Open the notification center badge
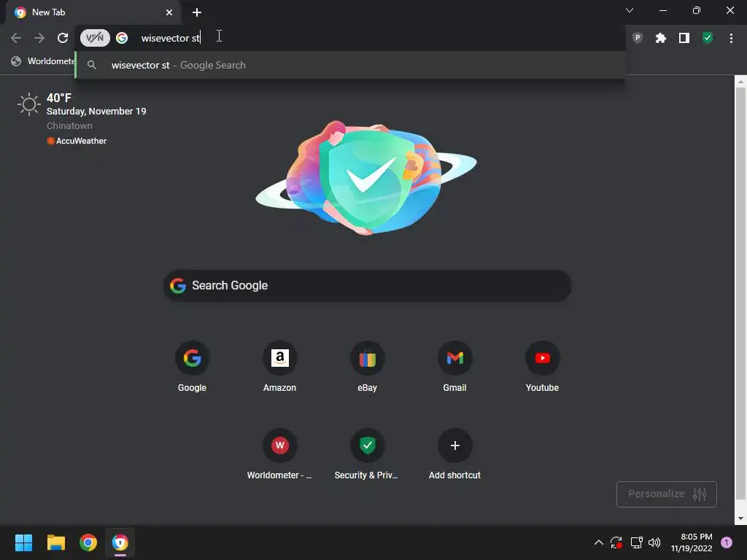 tap(726, 542)
